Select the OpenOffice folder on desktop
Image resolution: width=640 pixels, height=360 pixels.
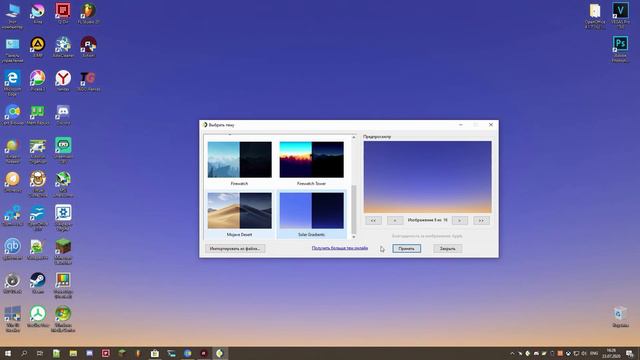tap(595, 16)
